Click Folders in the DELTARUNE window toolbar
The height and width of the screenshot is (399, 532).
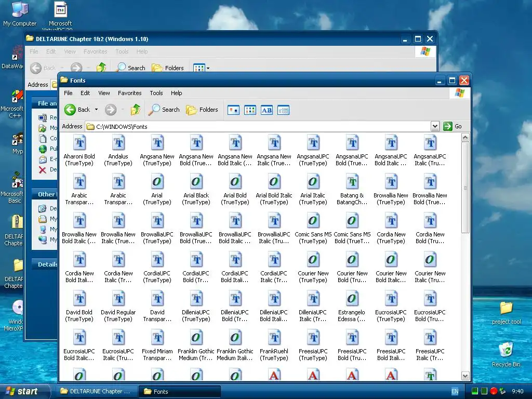coord(168,68)
